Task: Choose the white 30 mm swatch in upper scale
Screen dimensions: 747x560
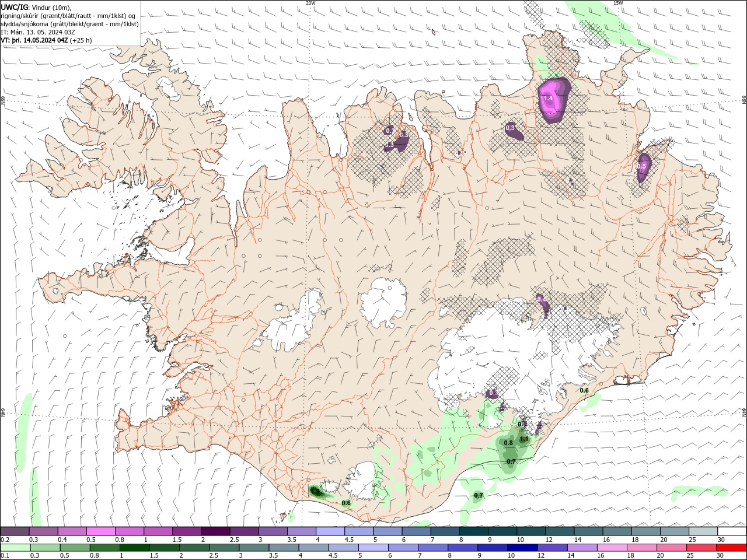Action: [732, 531]
